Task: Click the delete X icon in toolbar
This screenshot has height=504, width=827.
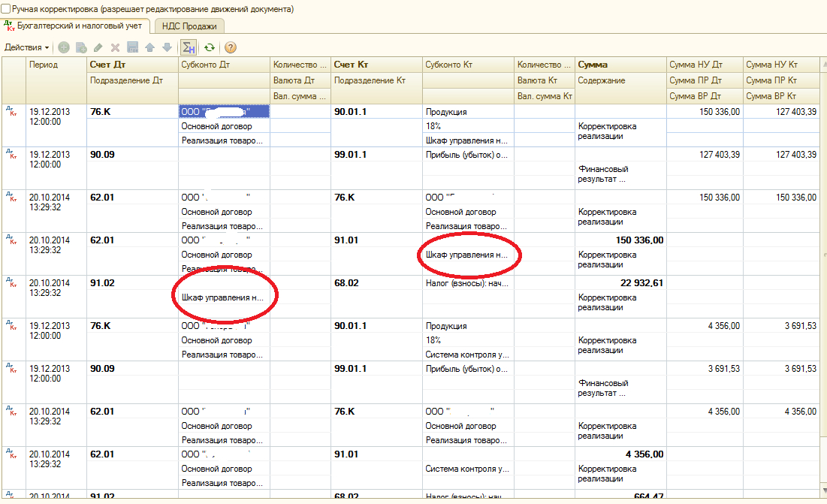Action: pos(115,47)
